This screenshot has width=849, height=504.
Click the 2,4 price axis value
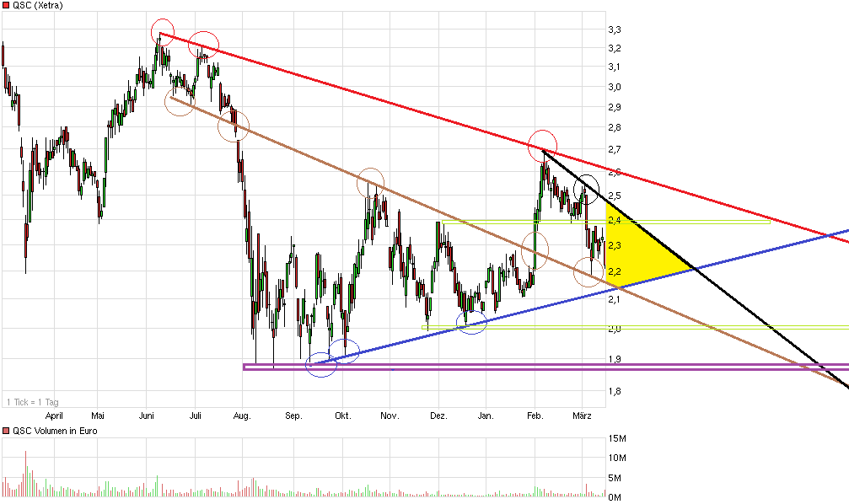click(x=615, y=220)
